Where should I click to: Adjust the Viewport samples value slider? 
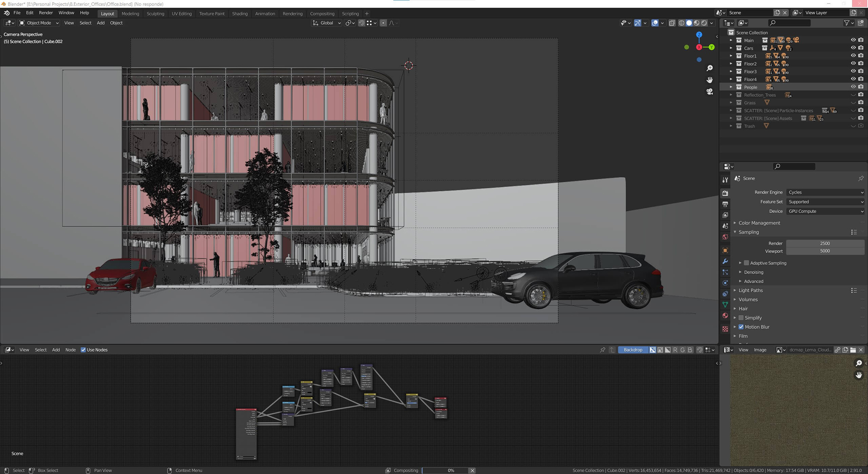point(825,251)
